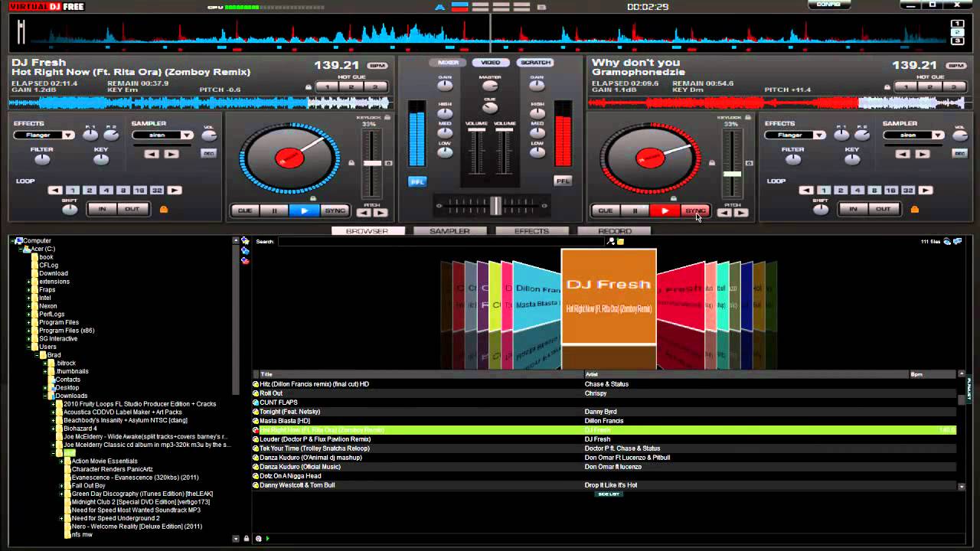Toggle the right deck hot cue lock
Image resolution: width=980 pixels, height=551 pixels.
coord(887,87)
